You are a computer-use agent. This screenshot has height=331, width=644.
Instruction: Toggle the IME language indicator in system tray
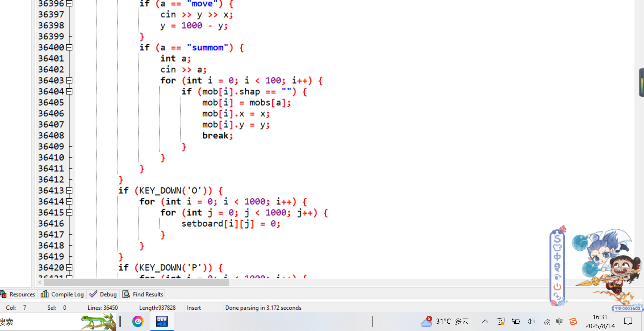click(559, 321)
